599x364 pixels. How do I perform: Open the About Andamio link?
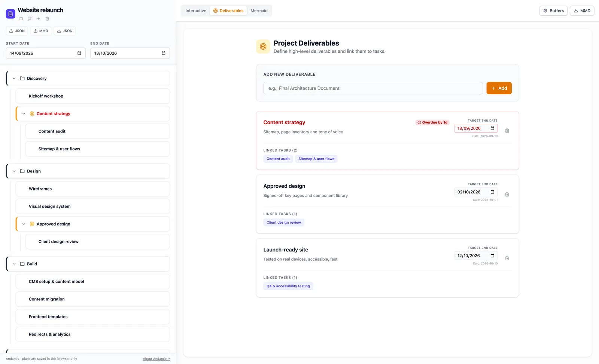tap(156, 359)
